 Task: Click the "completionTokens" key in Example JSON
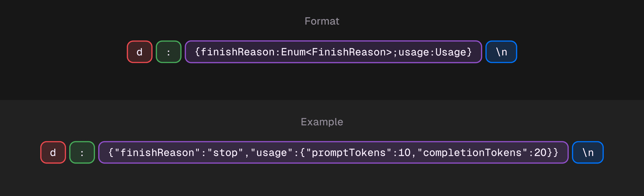tap(472, 153)
